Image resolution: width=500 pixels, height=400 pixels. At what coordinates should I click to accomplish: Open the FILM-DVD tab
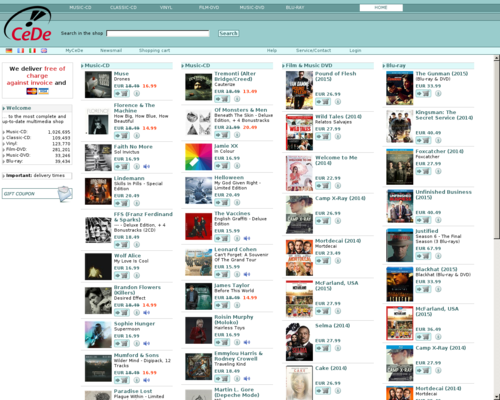click(x=209, y=7)
